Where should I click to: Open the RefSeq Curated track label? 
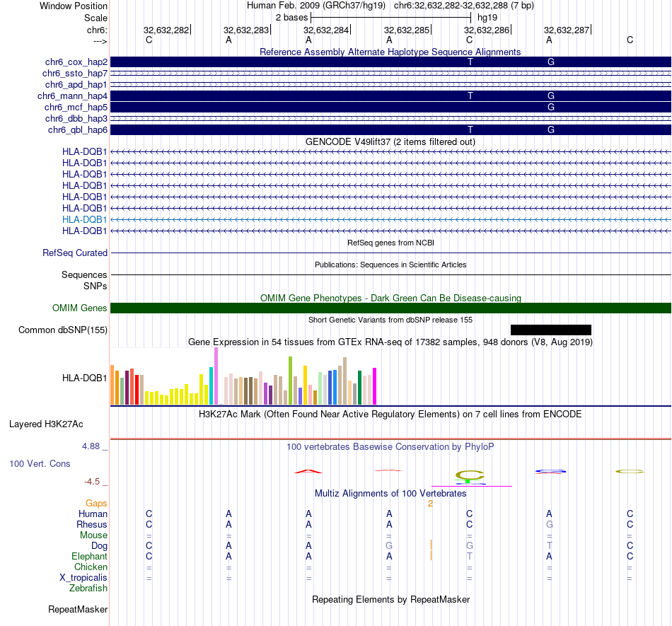tap(75, 253)
